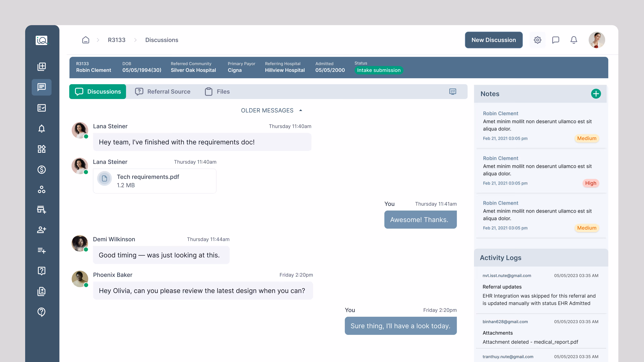The image size is (644, 362).
Task: Open the help question mark circle icon
Action: click(41, 312)
